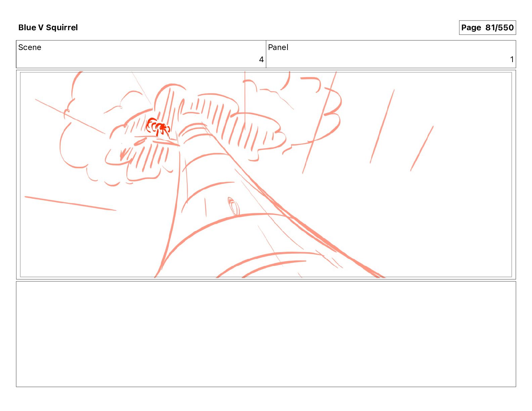Image resolution: width=532 pixels, height=411 pixels.
Task: Click the 'Scene' label in the header
Action: (30, 47)
